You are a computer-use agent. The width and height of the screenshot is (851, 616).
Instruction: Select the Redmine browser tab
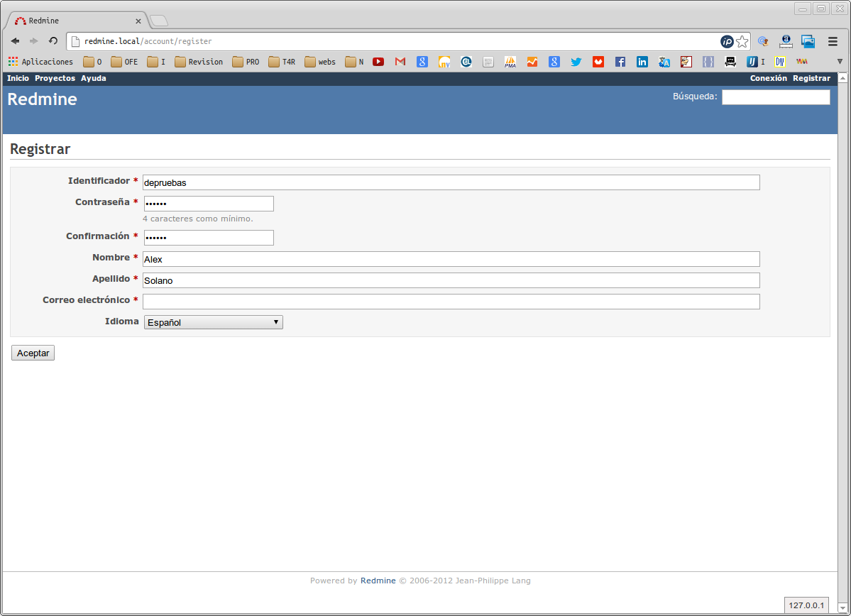point(76,21)
